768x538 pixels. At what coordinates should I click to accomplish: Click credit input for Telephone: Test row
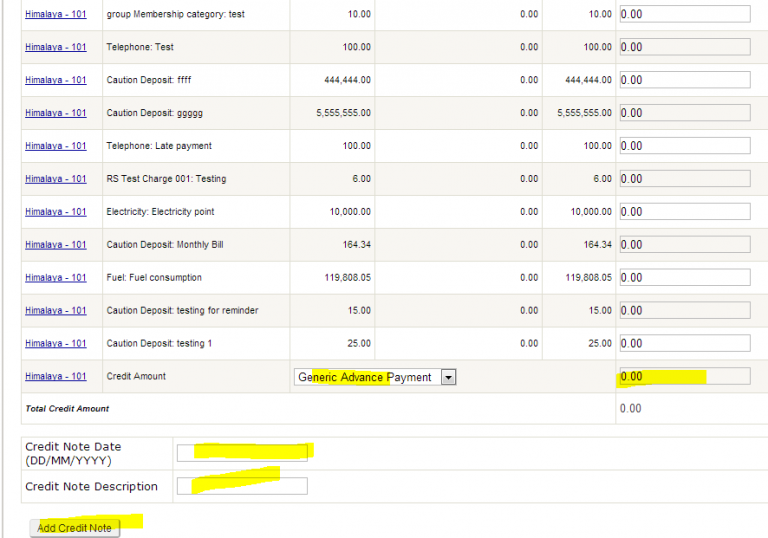(x=685, y=47)
